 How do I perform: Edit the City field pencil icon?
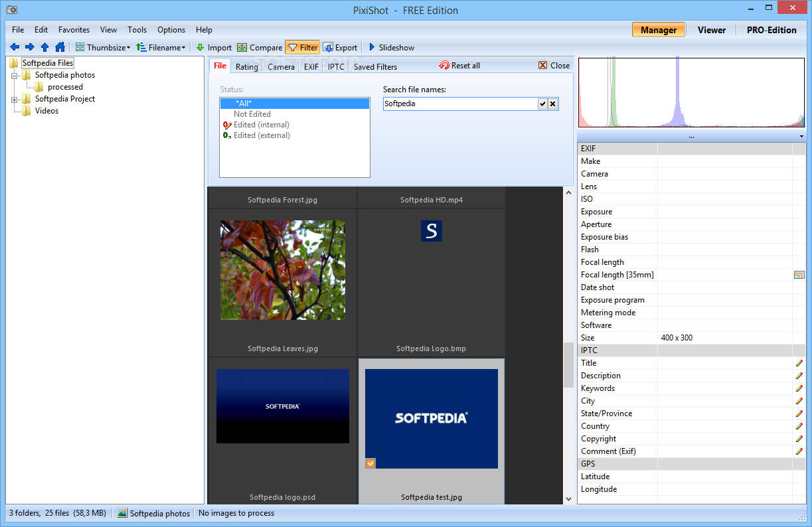click(799, 401)
